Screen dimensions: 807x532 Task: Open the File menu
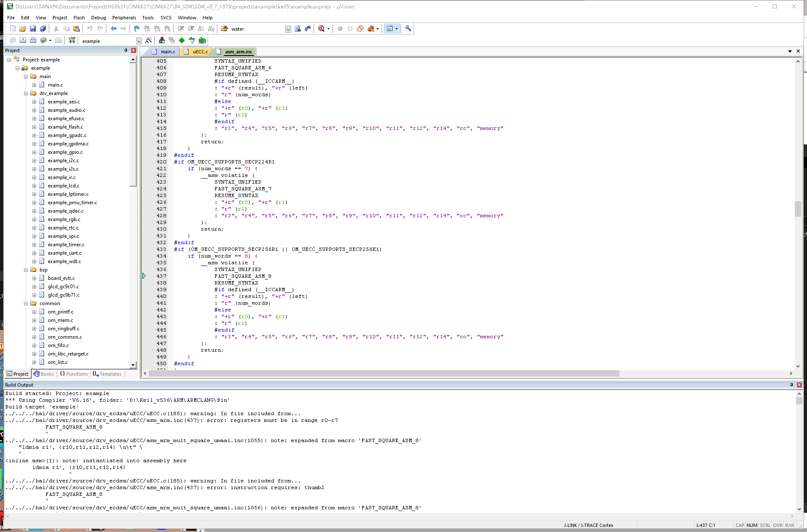coord(11,18)
